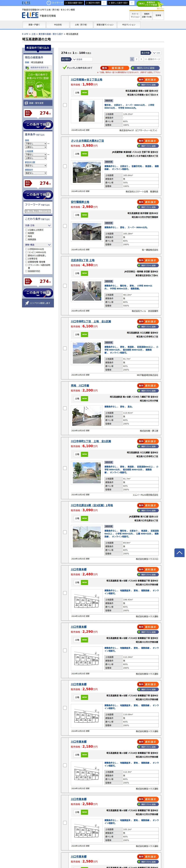
Task: Click the scroll-to-top arrow button
Action: coord(179,553)
